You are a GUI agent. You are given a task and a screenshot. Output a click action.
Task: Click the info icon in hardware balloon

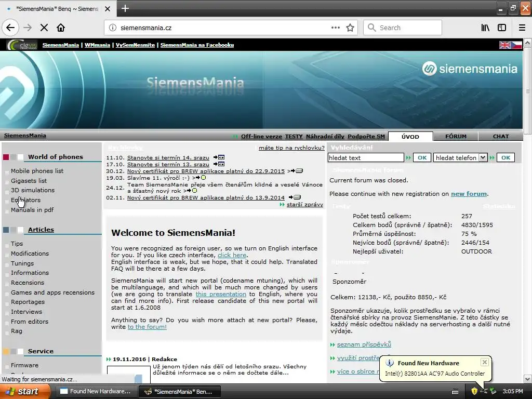click(x=390, y=363)
